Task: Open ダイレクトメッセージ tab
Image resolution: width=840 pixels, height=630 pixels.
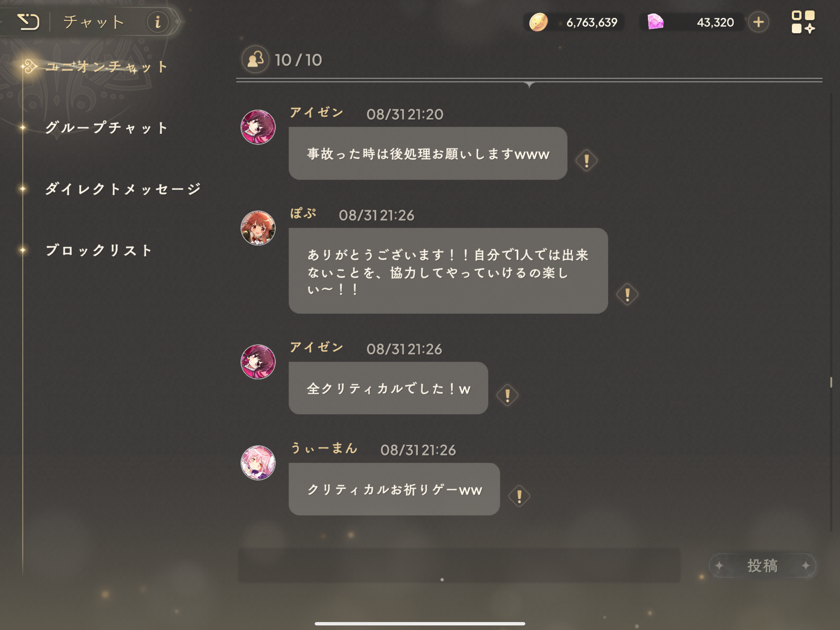Action: [122, 189]
